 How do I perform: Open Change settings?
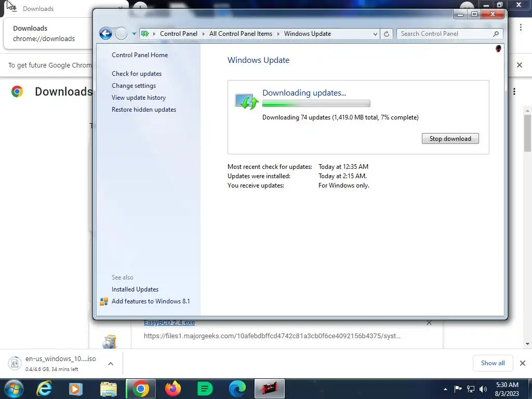pyautogui.click(x=134, y=86)
